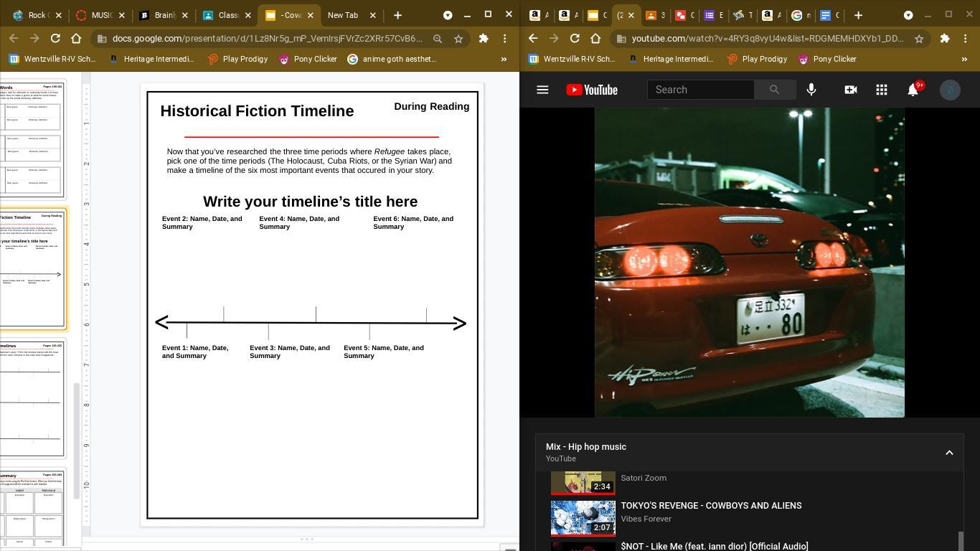Start voice search with the microphone icon
This screenshot has height=551, width=980.
(811, 90)
